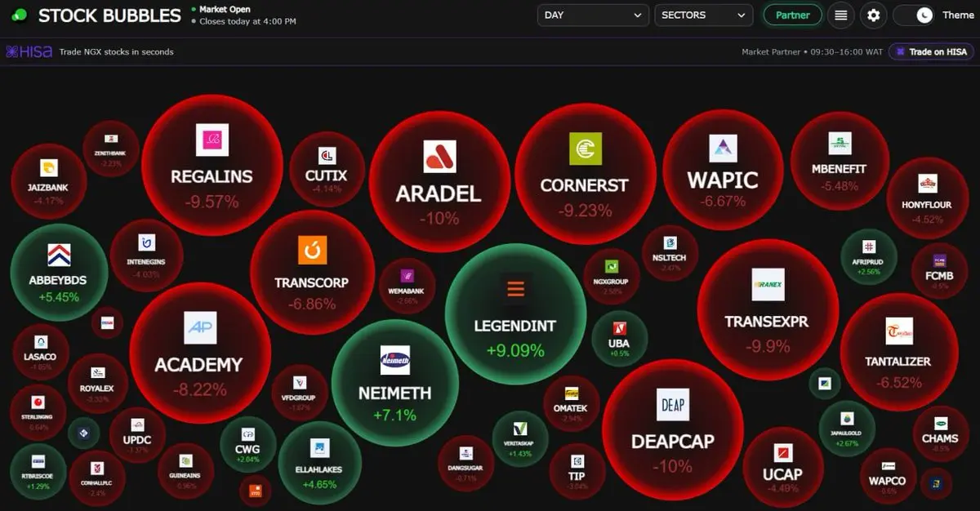Select the NSLTECH bubble
The width and height of the screenshot is (980, 511).
[670, 254]
